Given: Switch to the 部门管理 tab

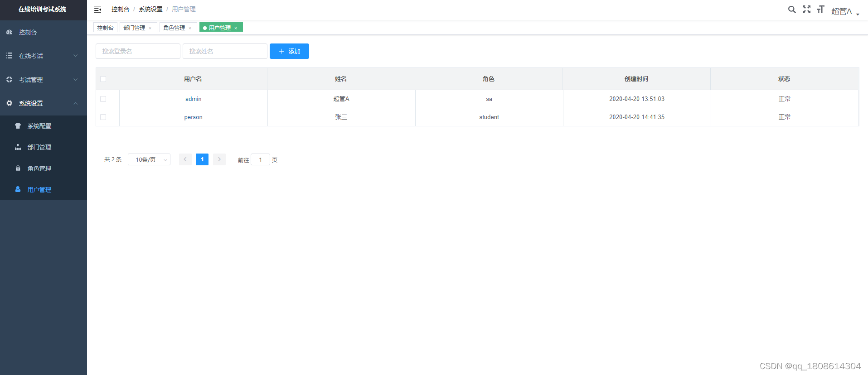Looking at the screenshot, I should tap(134, 28).
